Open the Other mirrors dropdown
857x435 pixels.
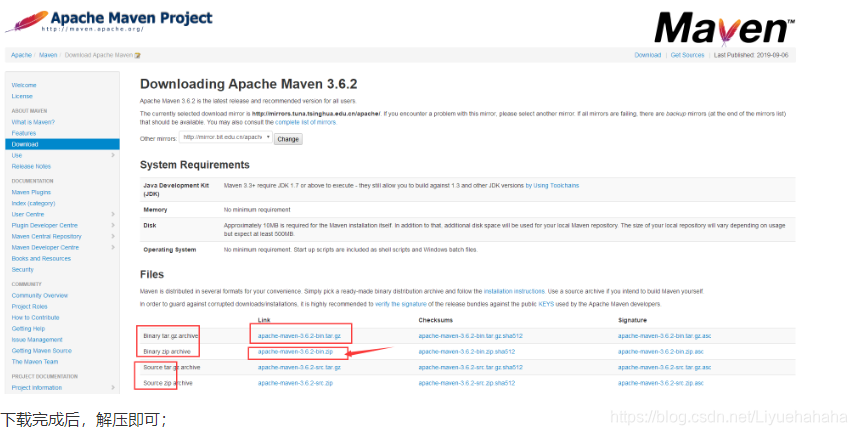coord(226,138)
